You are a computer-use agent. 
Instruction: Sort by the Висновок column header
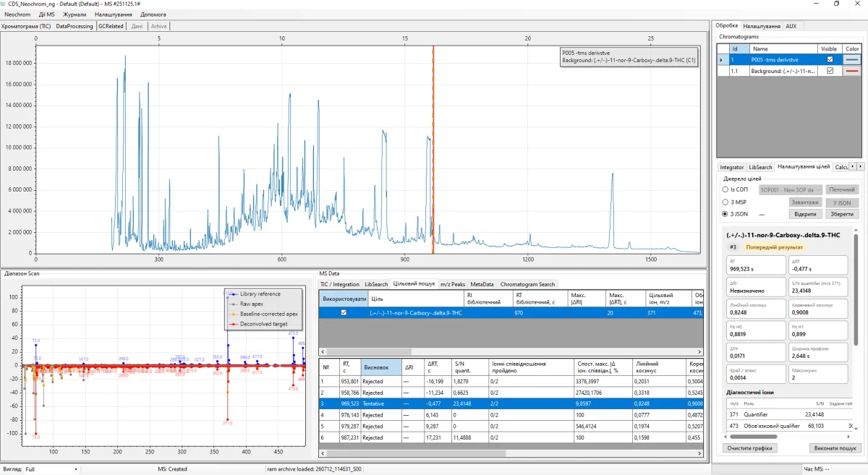[381, 367]
